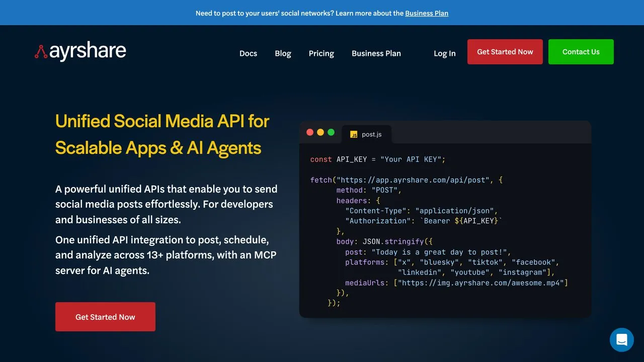Click the 'platforms:' code line

pos(452,262)
